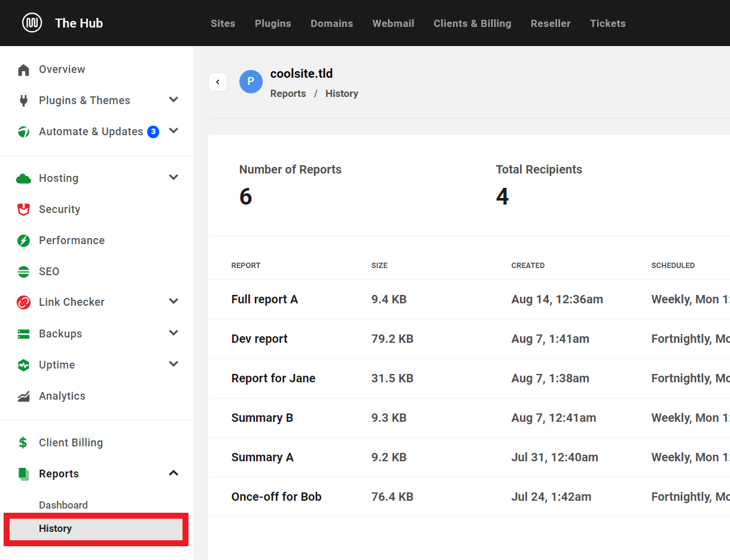The image size is (730, 560).
Task: Click the Uptime pulse icon
Action: pos(23,365)
